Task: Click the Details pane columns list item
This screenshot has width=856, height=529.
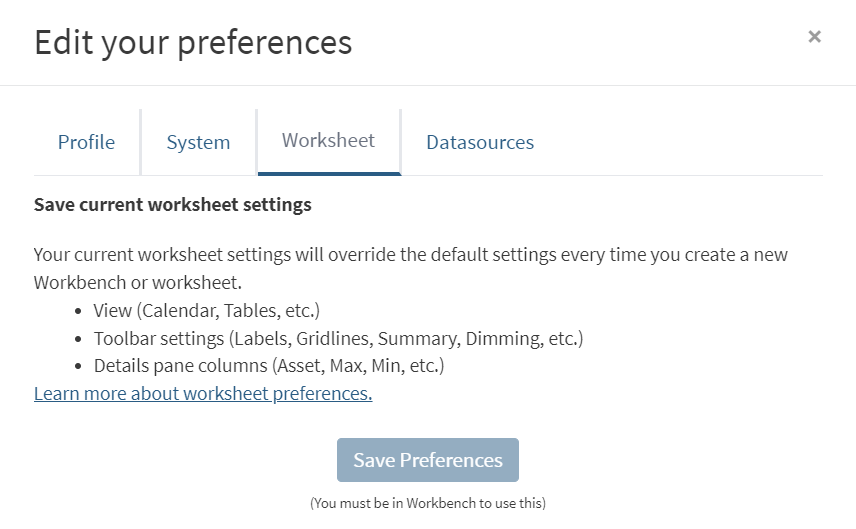Action: click(269, 366)
